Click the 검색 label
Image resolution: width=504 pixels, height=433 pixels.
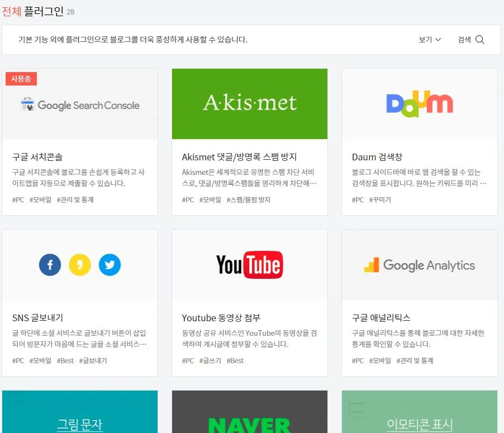[464, 40]
